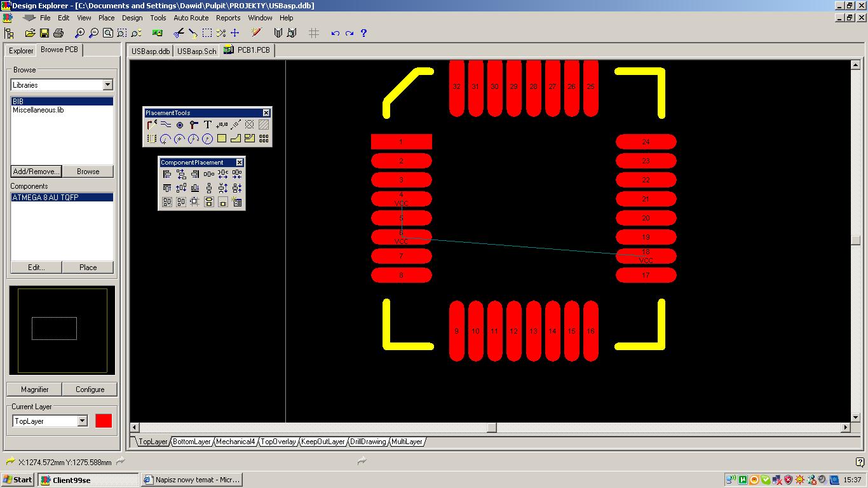Click the Place component button
This screenshot has height=488, width=868.
point(88,268)
